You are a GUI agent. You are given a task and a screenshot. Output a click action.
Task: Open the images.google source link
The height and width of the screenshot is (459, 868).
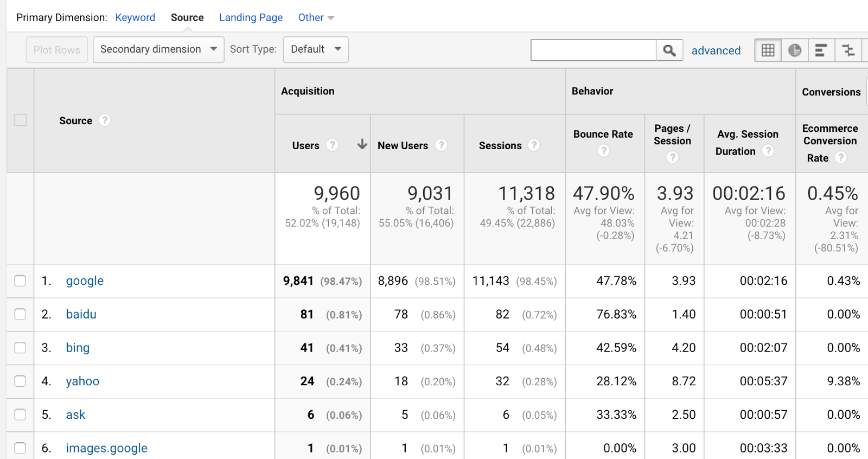[x=106, y=448]
